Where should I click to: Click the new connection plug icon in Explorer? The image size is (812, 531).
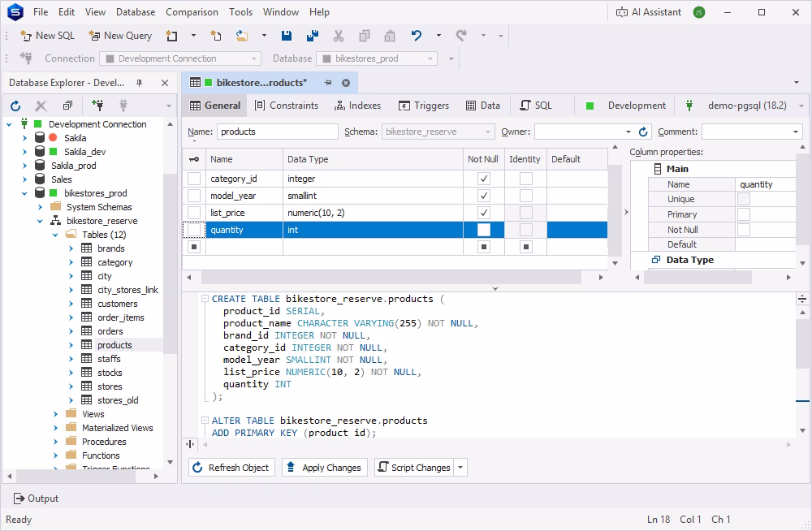pyautogui.click(x=97, y=106)
